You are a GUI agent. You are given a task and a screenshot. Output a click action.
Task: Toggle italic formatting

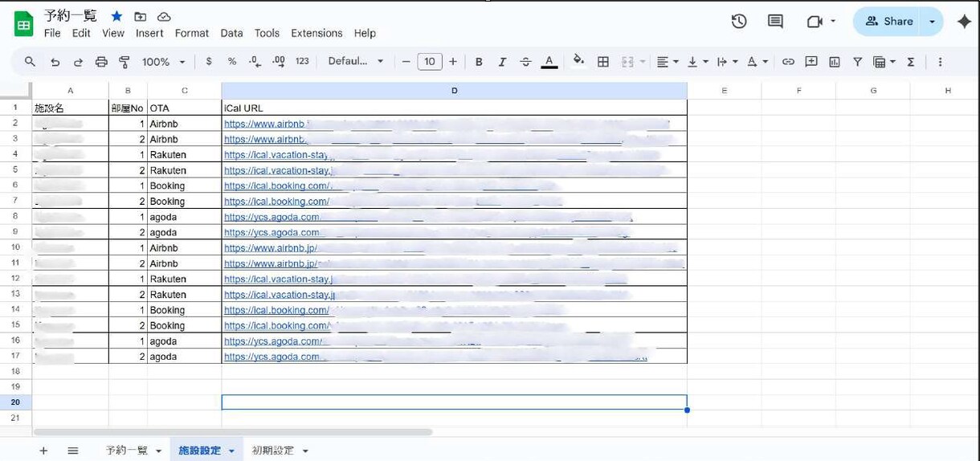tap(502, 62)
